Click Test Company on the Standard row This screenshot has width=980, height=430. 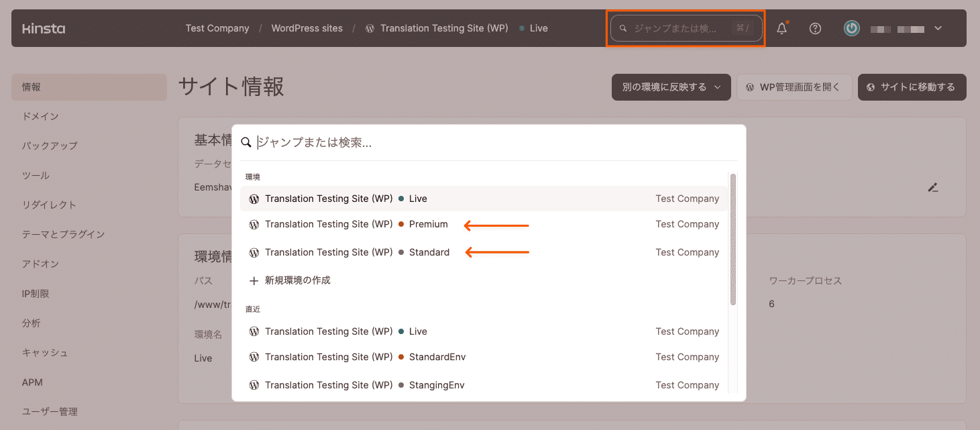coord(688,252)
